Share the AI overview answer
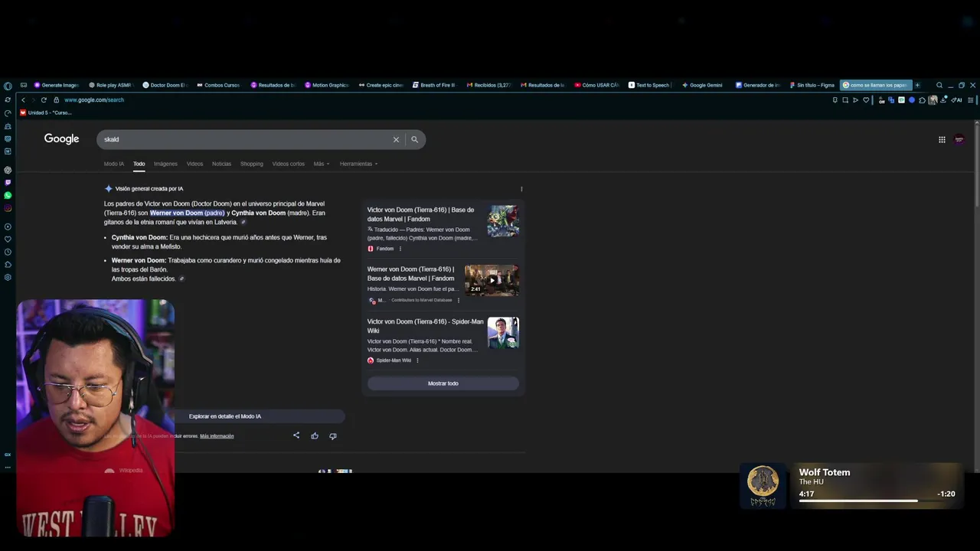Image resolution: width=980 pixels, height=551 pixels. (x=296, y=435)
